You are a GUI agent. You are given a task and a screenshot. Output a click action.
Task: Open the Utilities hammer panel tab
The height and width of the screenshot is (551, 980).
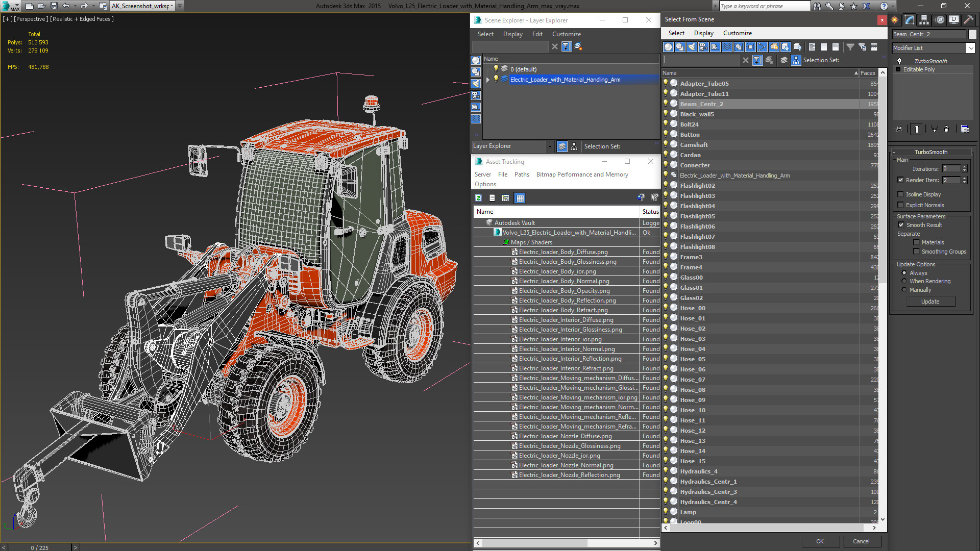(968, 20)
